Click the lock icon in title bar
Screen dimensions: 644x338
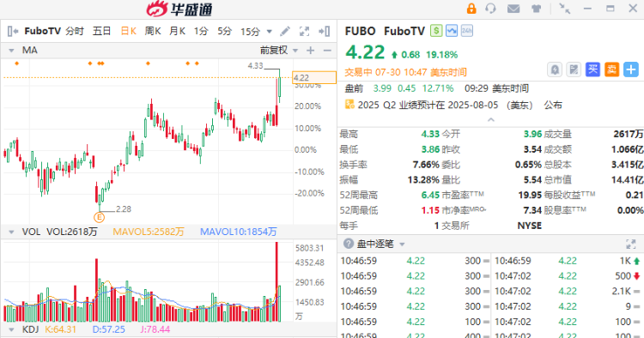coord(471,9)
